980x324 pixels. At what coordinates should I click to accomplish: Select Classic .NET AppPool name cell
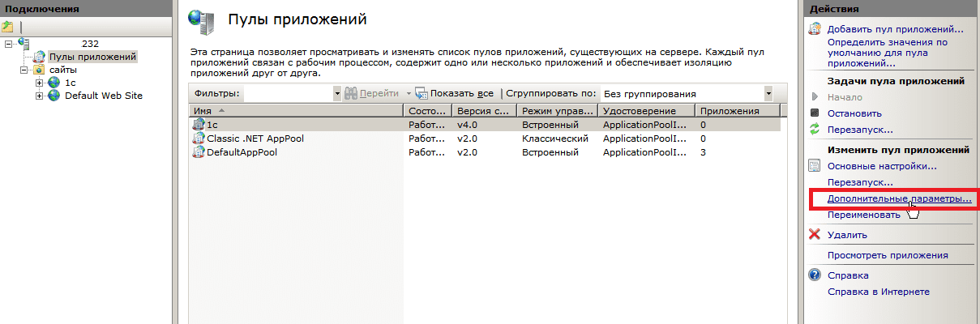255,139
